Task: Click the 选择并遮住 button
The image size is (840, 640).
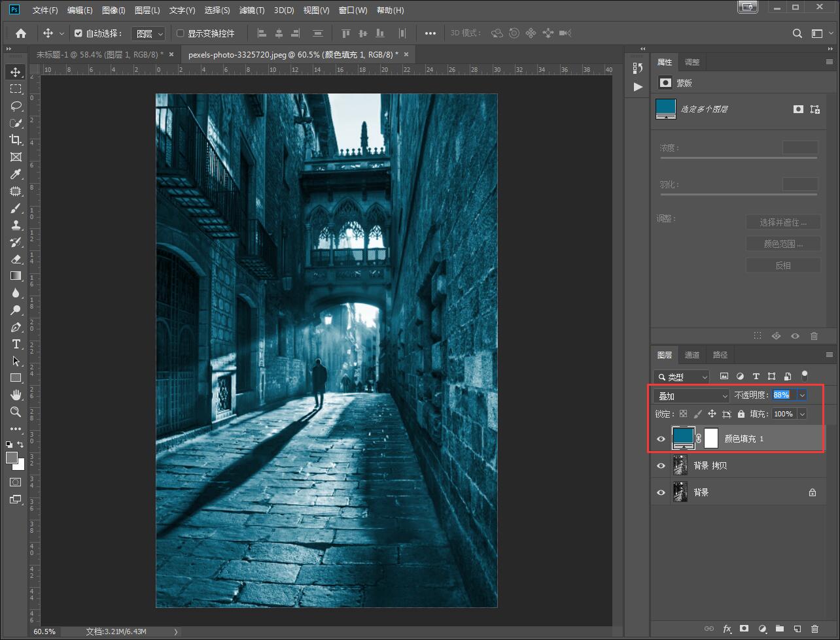Action: point(783,222)
